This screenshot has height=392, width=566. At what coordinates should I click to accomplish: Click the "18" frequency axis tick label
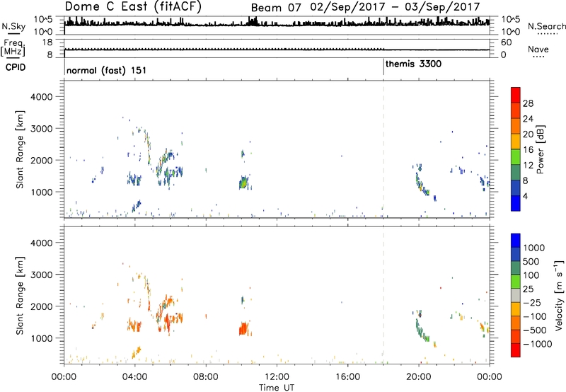point(47,42)
